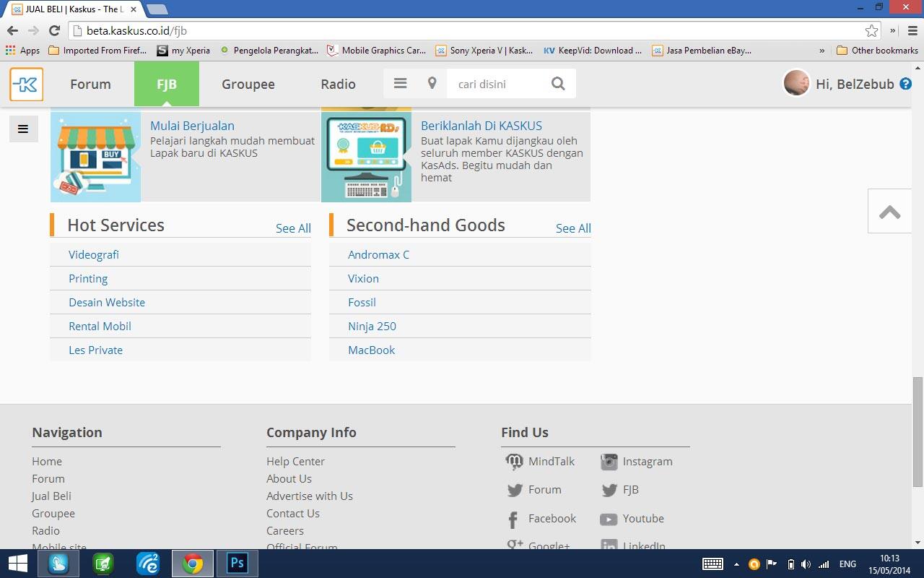The width and height of the screenshot is (924, 578).
Task: Reload the page with refresh icon
Action: [54, 30]
